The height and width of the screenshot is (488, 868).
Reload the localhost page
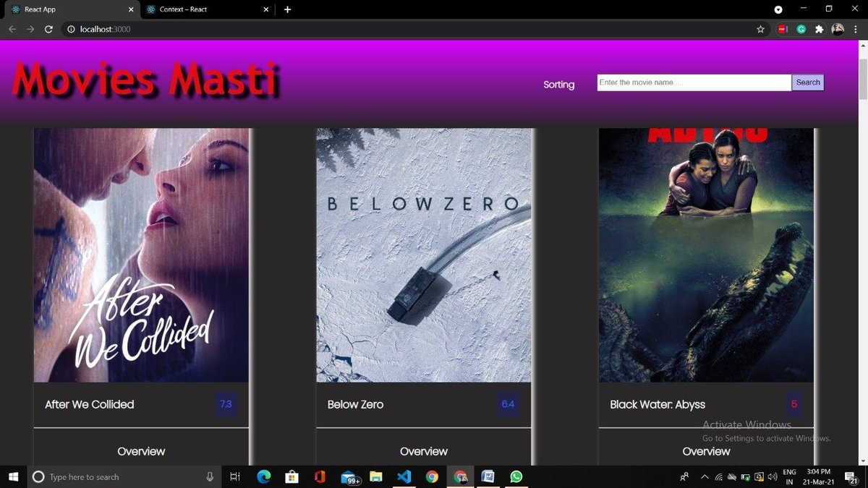point(48,29)
